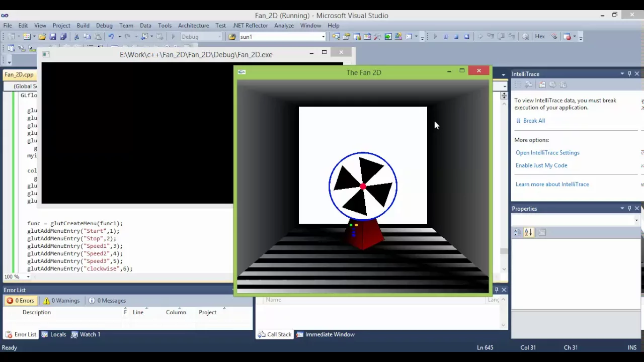Viewport: 644px width, 362px height.
Task: Click the Restart debugging icon
Action: click(x=467, y=37)
